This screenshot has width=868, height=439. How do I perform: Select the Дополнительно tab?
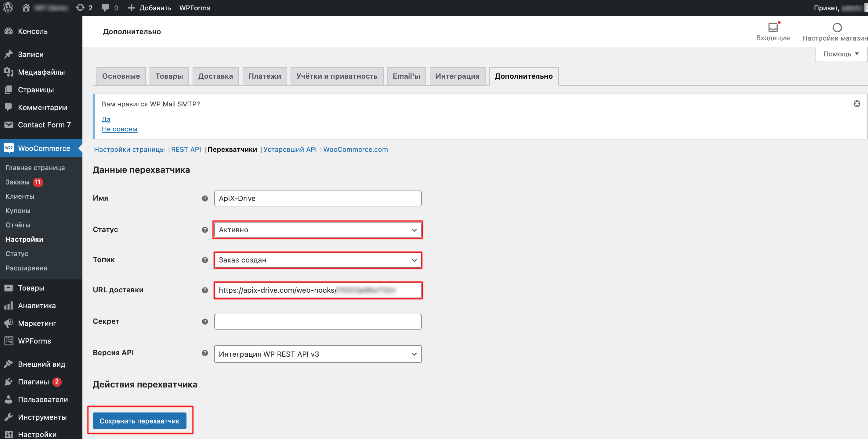coord(524,76)
